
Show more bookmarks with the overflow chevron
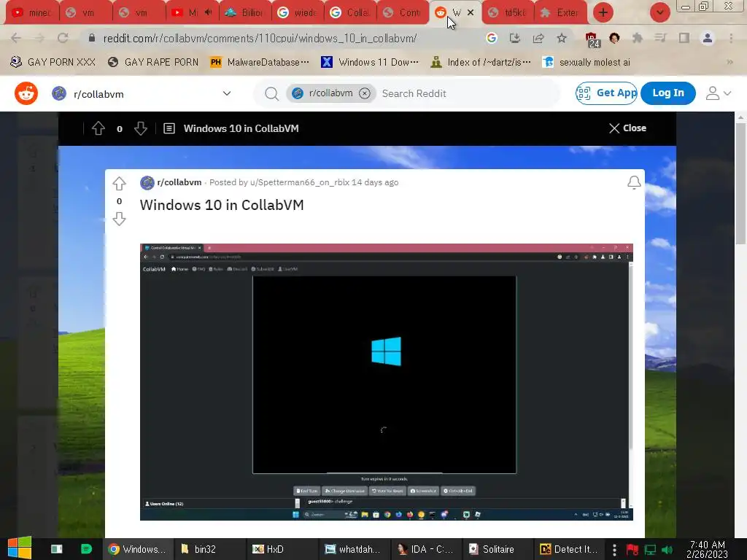point(729,62)
